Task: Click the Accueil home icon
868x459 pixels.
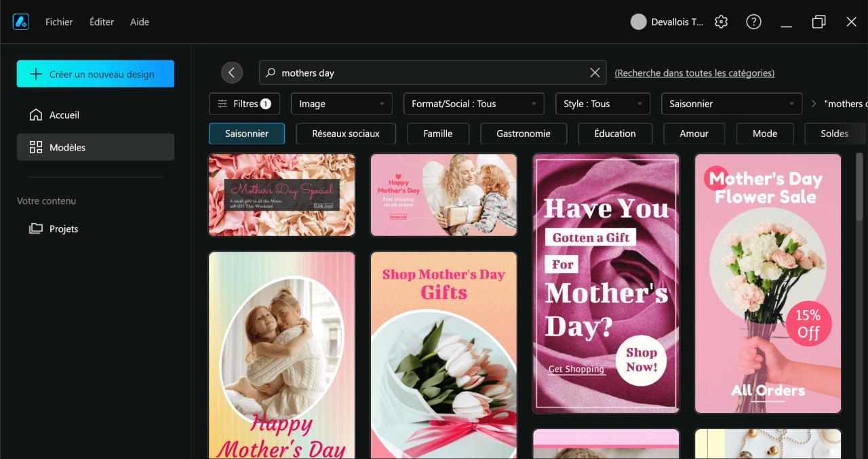Action: coord(36,115)
